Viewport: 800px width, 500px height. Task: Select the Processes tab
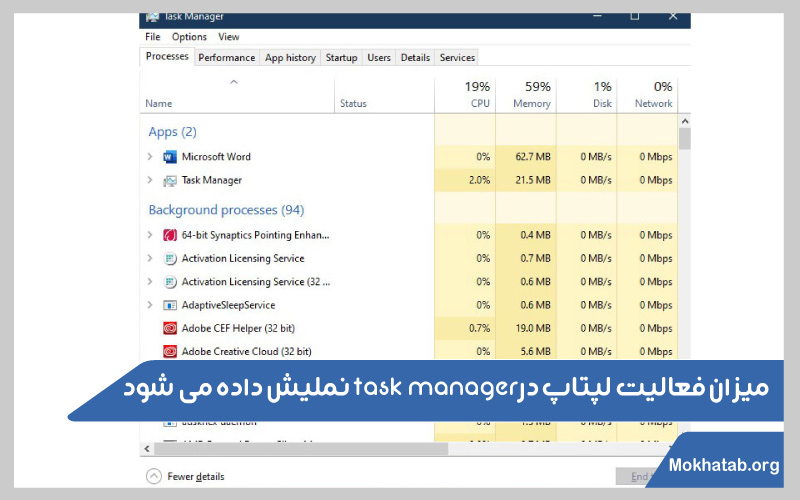[167, 56]
